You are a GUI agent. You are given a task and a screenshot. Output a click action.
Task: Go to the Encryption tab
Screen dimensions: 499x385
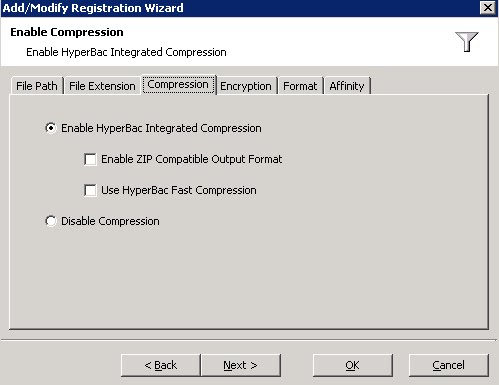pyautogui.click(x=246, y=86)
